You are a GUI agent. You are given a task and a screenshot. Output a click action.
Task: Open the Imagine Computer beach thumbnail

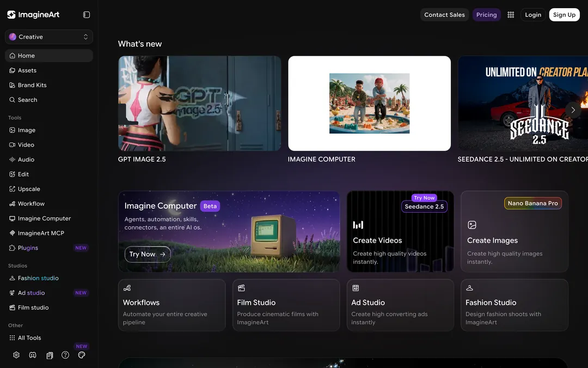tap(369, 104)
